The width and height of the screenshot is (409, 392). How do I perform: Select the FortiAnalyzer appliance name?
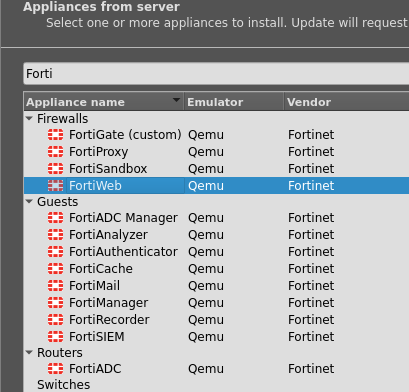click(x=108, y=235)
